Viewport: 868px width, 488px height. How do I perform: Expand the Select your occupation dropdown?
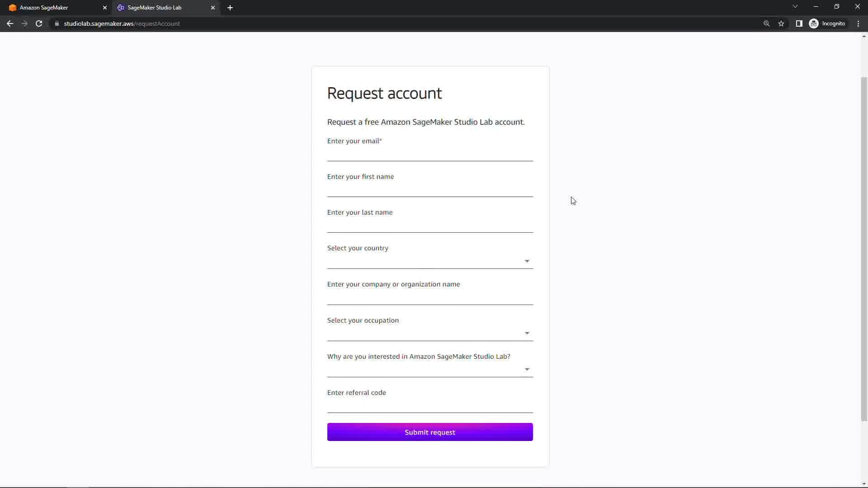[429, 333]
